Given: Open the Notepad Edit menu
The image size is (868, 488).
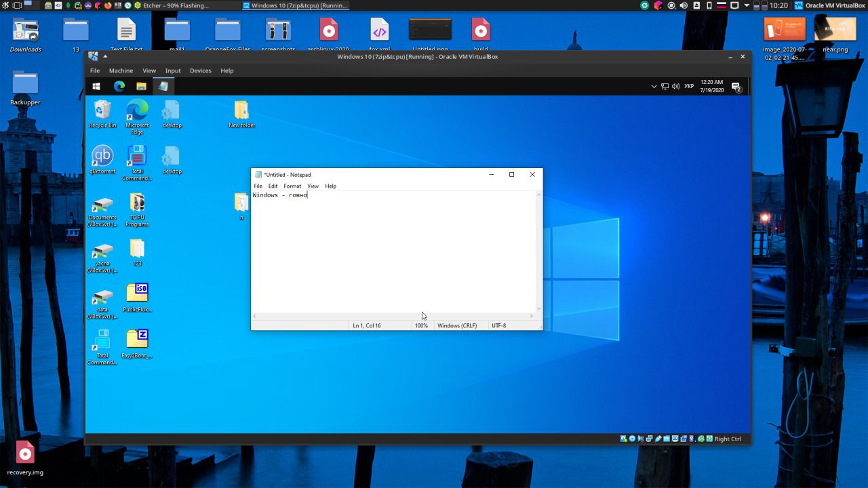Looking at the screenshot, I should (x=273, y=186).
